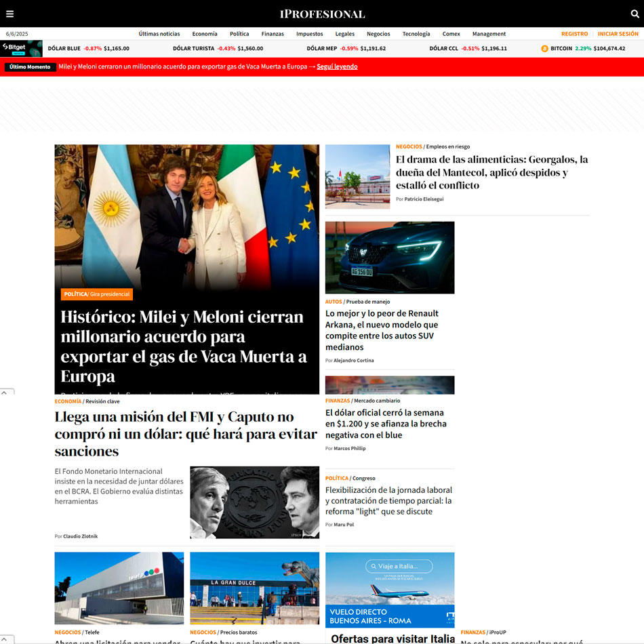The image size is (644, 644).
Task: Click INICIAR SESIÓN link
Action: point(618,34)
